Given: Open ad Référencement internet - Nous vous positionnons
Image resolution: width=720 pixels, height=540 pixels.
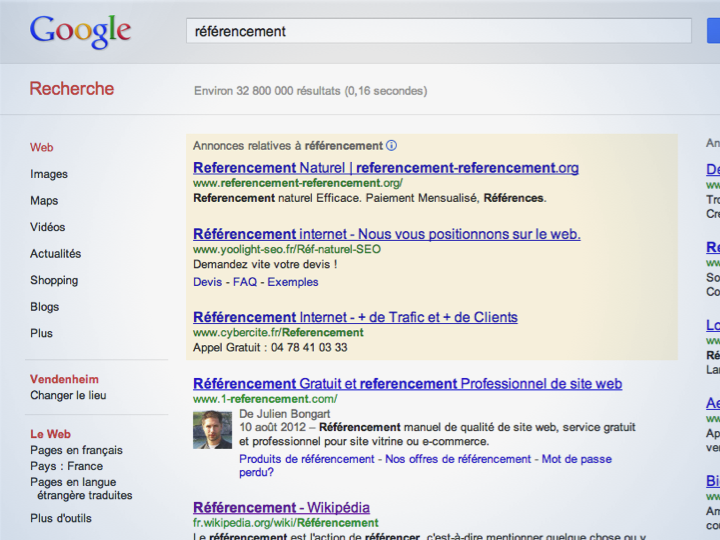Looking at the screenshot, I should tap(387, 234).
